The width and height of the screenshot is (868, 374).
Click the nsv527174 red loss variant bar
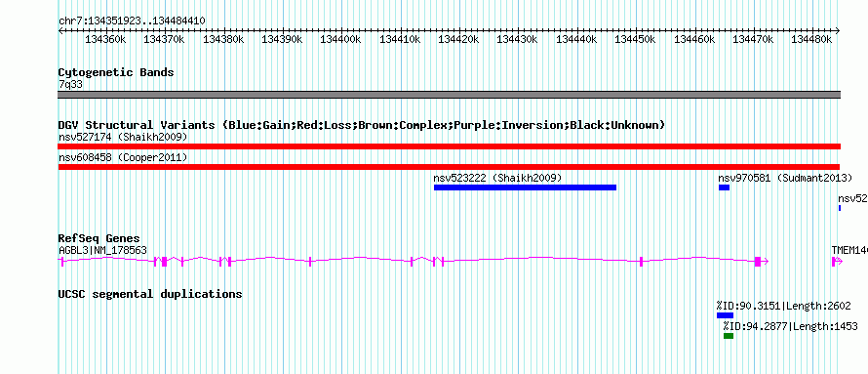[449, 146]
